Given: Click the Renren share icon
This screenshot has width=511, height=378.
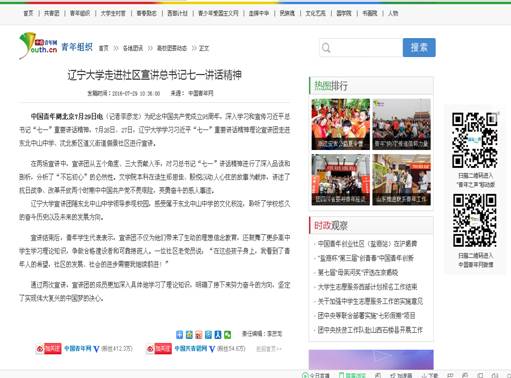Looking at the screenshot, I should (218, 334).
